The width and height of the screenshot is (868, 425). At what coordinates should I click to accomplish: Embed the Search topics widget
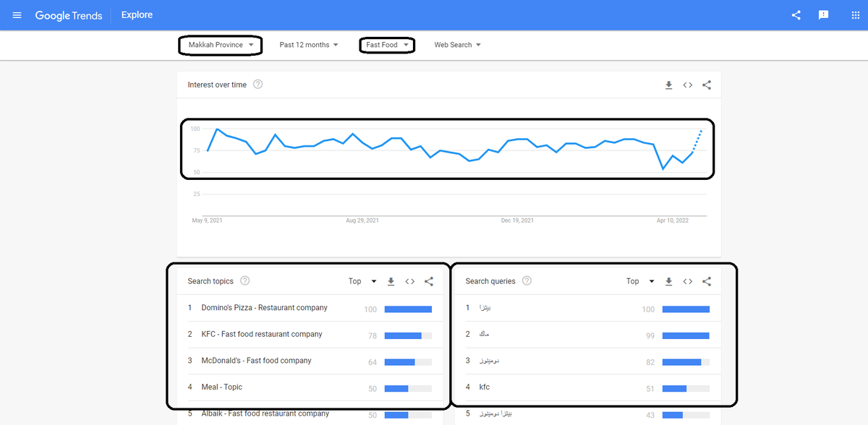pyautogui.click(x=410, y=282)
